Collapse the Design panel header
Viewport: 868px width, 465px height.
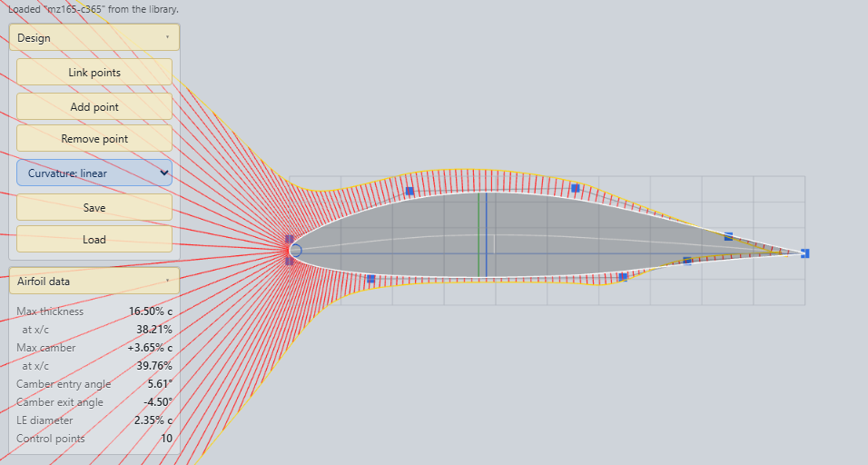[x=94, y=37]
